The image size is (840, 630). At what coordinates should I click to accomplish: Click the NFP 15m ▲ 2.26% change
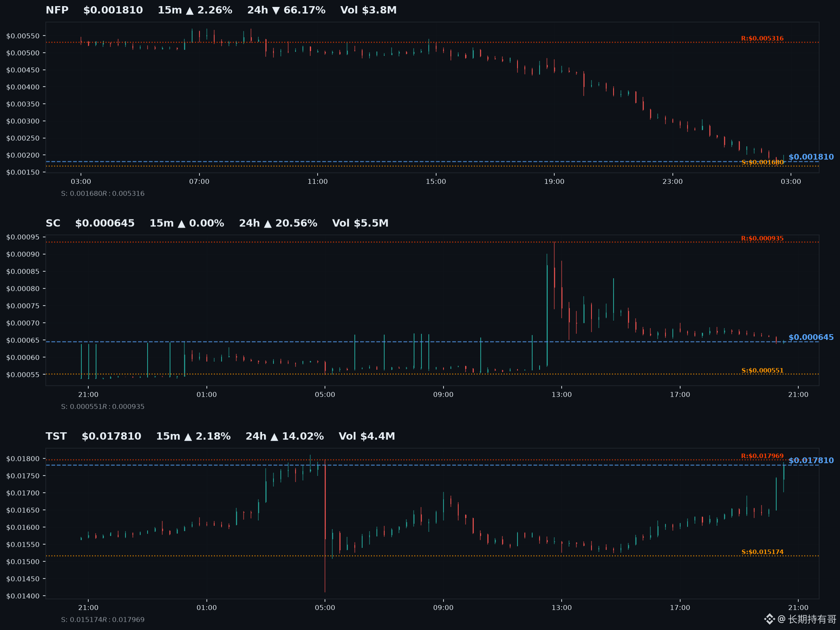195,10
